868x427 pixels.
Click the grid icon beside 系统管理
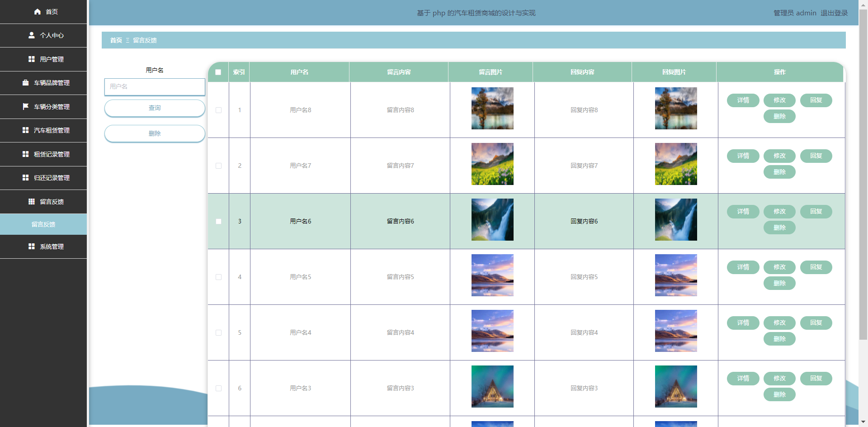click(x=32, y=247)
